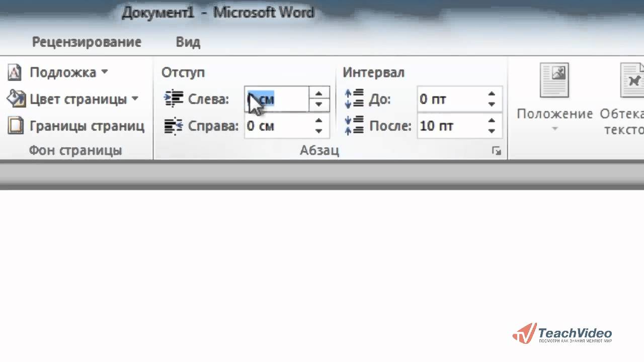The width and height of the screenshot is (644, 362).
Task: Open the Подложка dropdown arrow
Action: [105, 72]
